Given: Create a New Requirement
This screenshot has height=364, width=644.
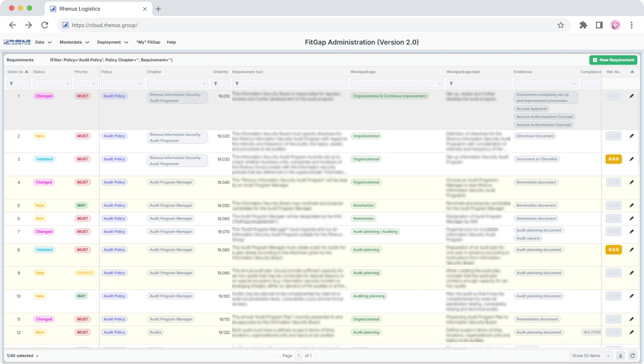Looking at the screenshot, I should coord(613,60).
